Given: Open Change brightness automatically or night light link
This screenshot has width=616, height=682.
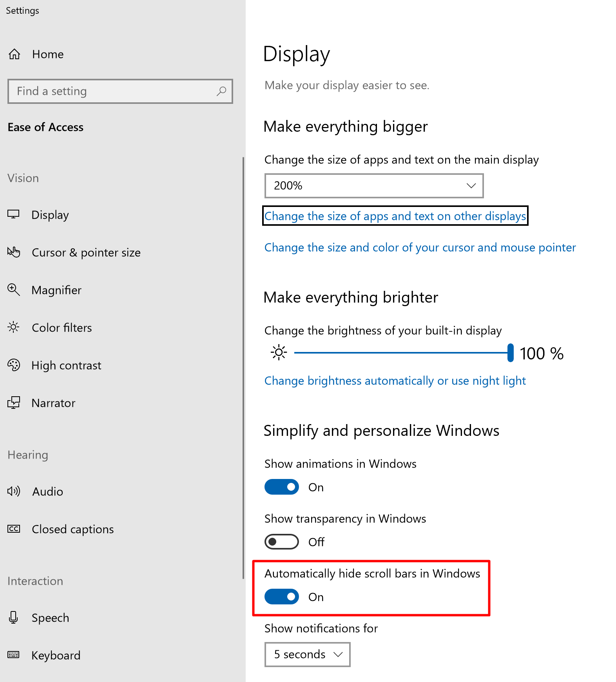Looking at the screenshot, I should tap(395, 381).
